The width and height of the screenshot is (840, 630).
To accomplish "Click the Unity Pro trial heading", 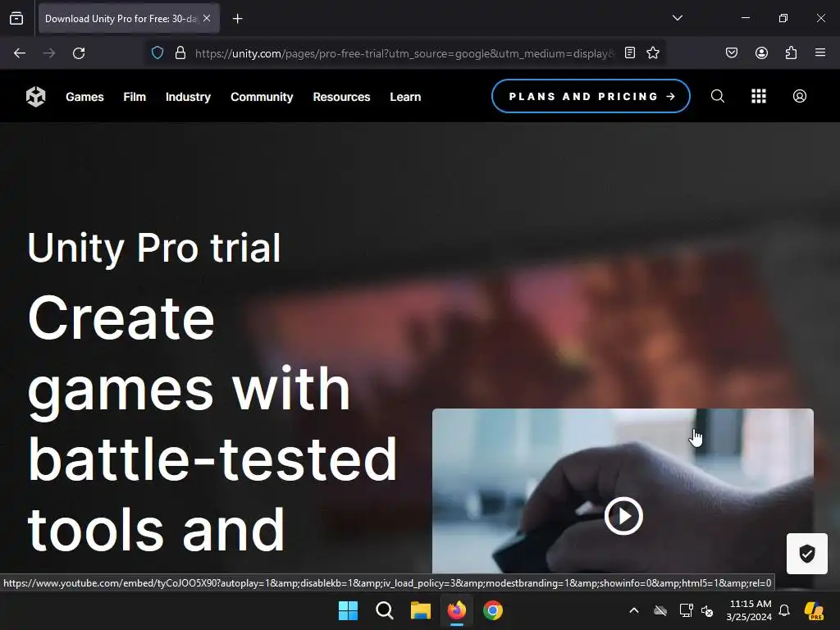I will 154,248.
